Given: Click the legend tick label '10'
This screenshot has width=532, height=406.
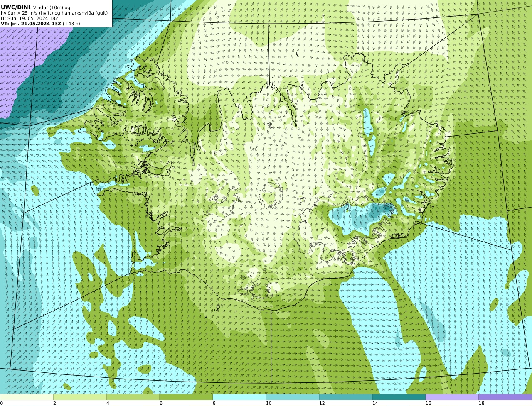Looking at the screenshot, I should point(269,403).
